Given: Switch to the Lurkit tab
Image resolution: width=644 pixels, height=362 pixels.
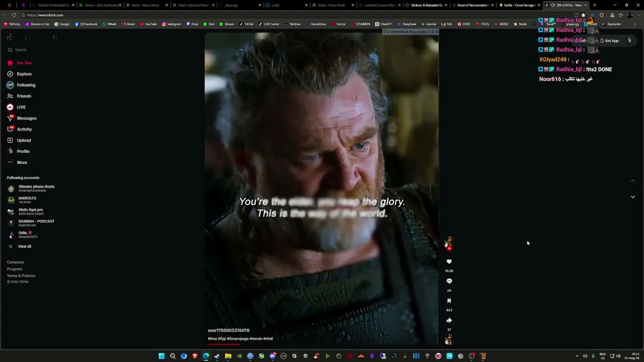Looking at the screenshot, I should click(x=286, y=5).
